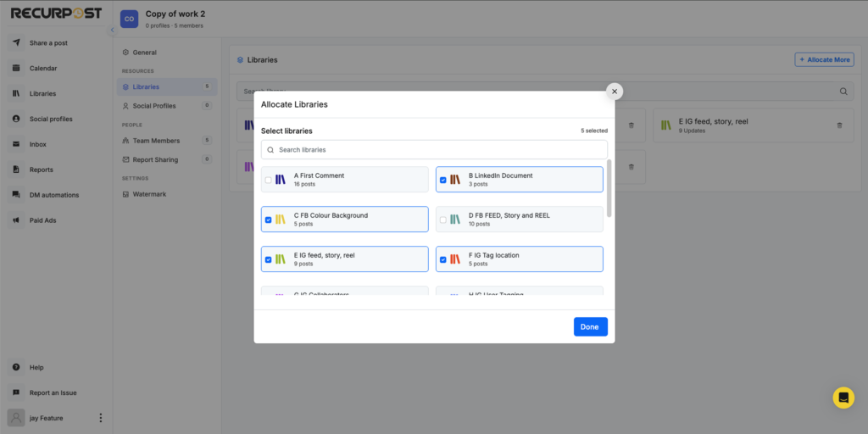This screenshot has height=434, width=868.
Task: Click the Search libraries input field
Action: [x=434, y=149]
